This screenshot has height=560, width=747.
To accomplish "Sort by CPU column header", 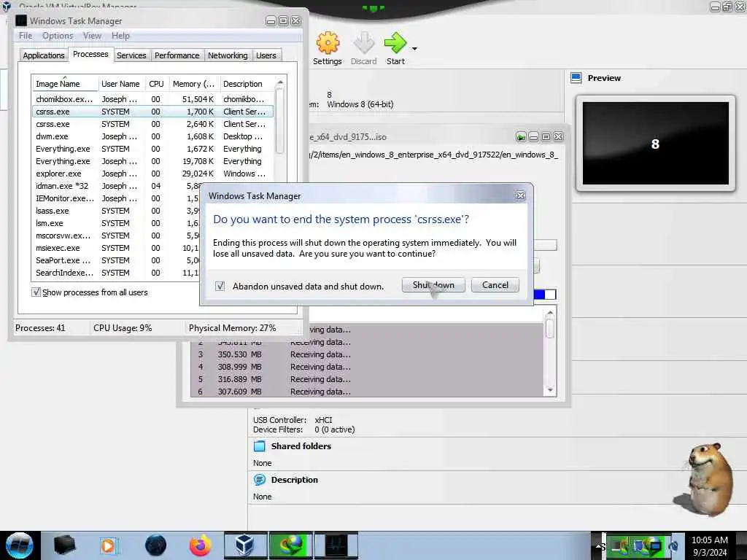I will tap(156, 84).
